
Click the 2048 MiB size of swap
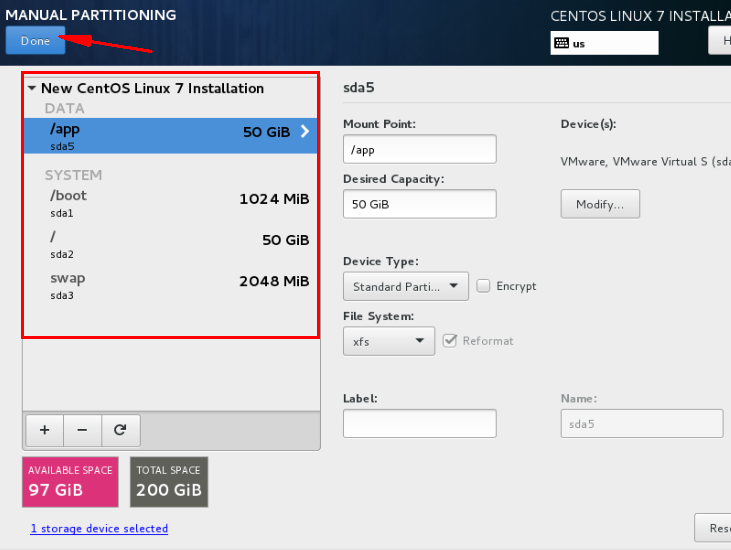coord(274,281)
